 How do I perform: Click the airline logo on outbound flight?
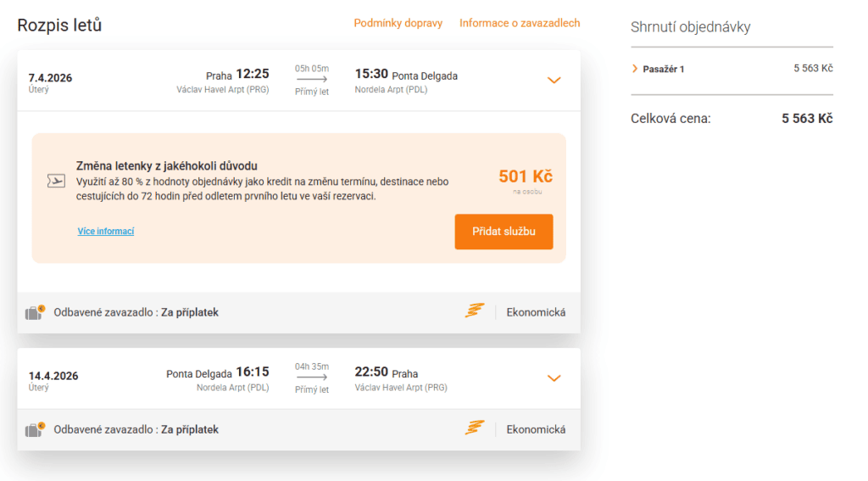tap(475, 311)
